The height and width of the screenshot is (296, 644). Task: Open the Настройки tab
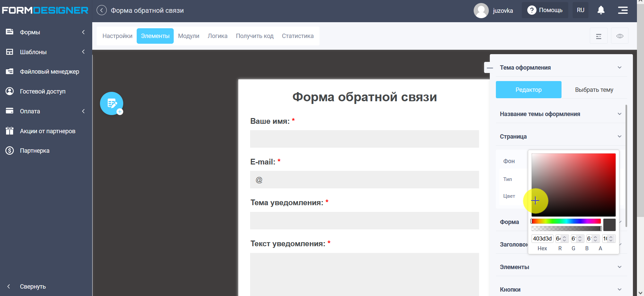pyautogui.click(x=117, y=36)
